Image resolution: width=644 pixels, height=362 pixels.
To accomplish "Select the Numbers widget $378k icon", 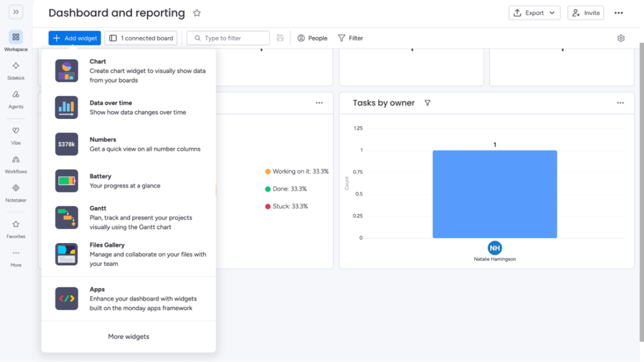I will (x=67, y=144).
